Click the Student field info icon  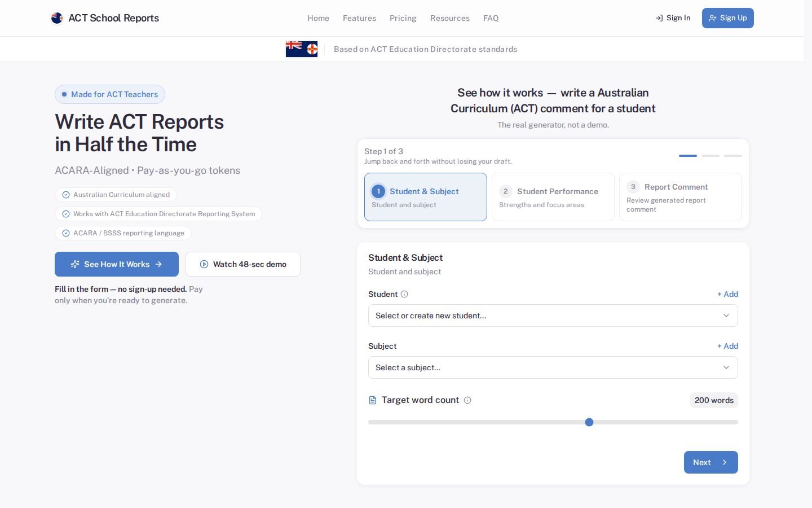(404, 294)
